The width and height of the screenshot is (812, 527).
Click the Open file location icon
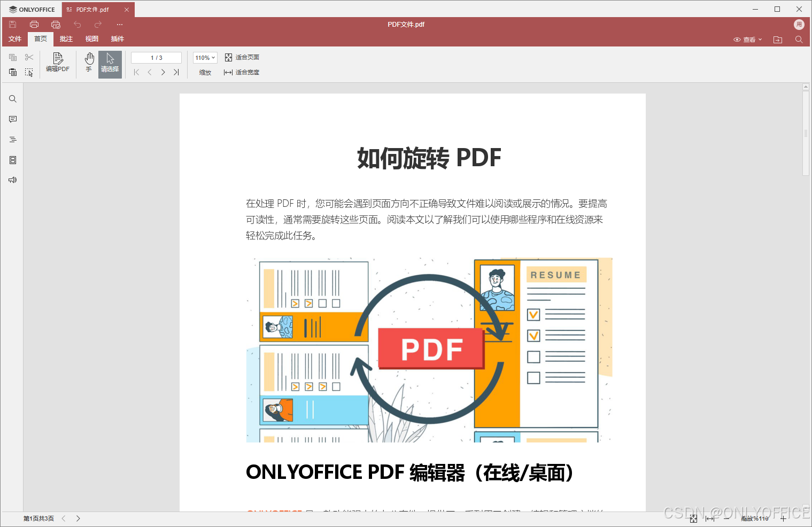click(778, 40)
